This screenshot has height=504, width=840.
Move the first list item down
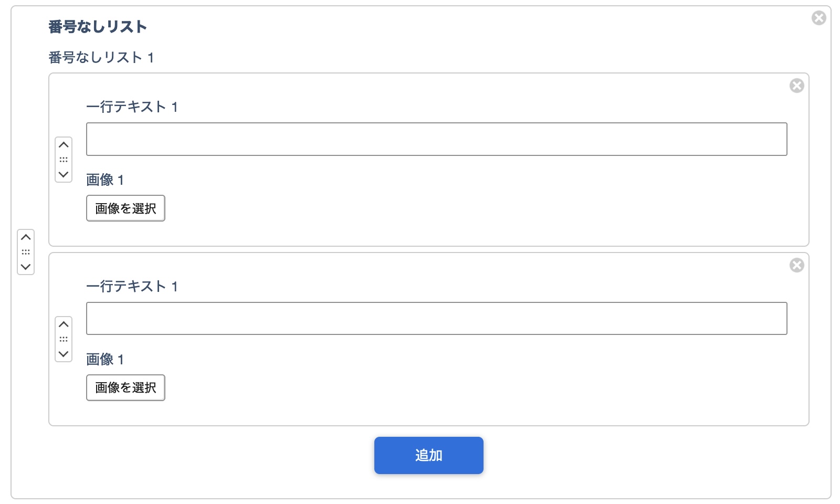64,174
